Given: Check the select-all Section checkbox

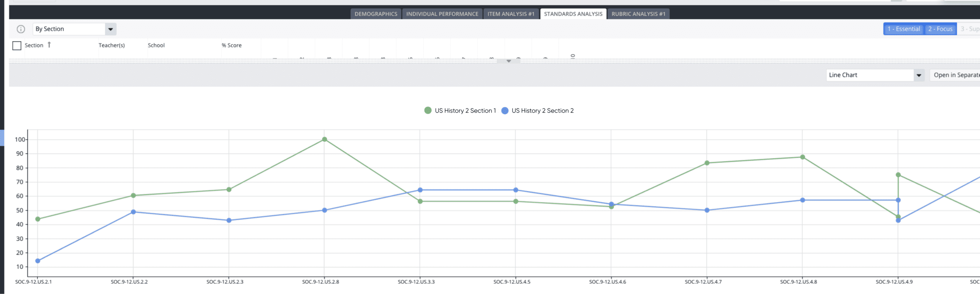Looking at the screenshot, I should coord(17,46).
